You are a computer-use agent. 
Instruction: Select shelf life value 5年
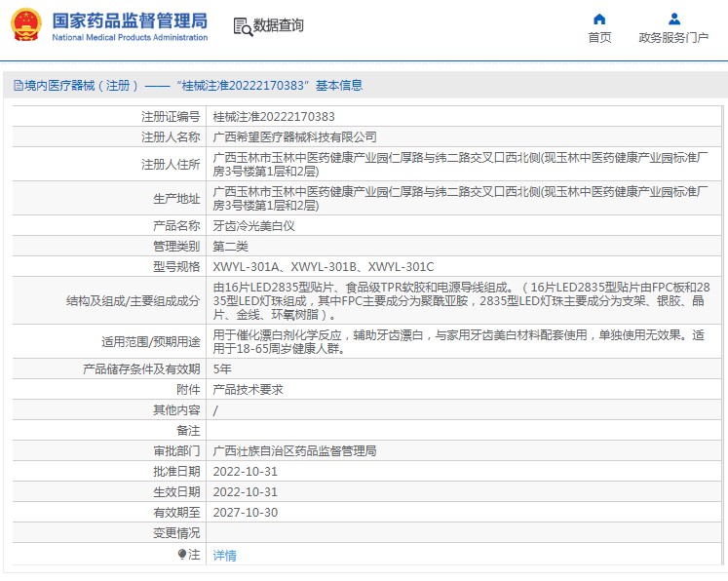(x=222, y=368)
